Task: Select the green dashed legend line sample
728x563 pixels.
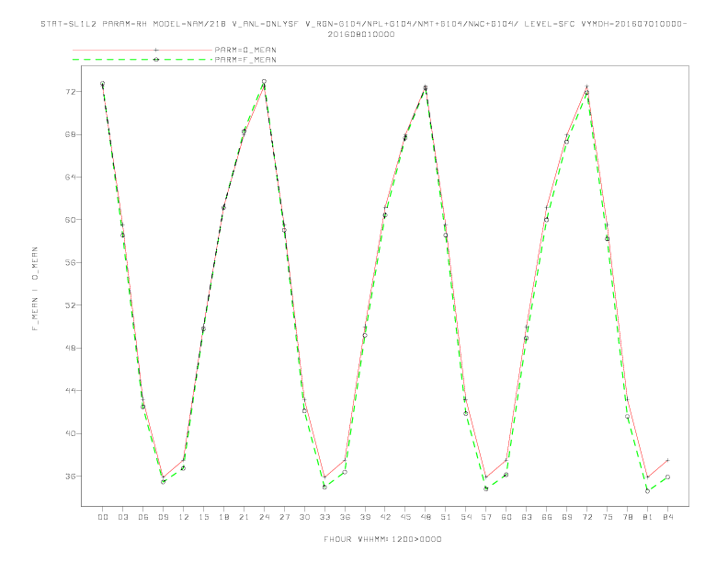Action: click(x=142, y=60)
